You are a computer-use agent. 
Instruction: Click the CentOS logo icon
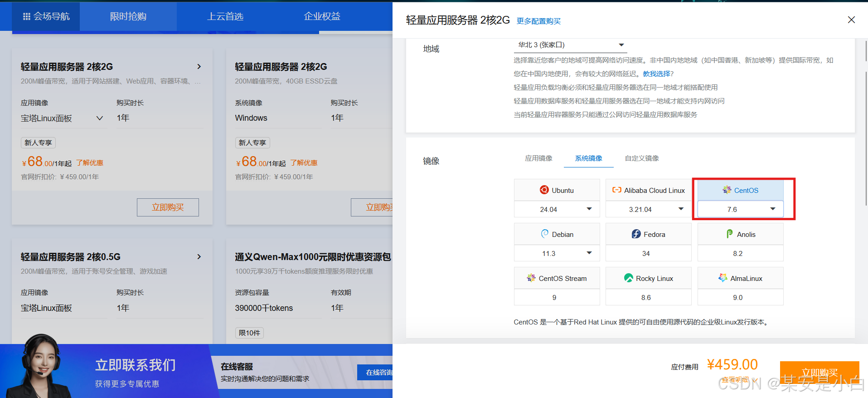pyautogui.click(x=727, y=190)
